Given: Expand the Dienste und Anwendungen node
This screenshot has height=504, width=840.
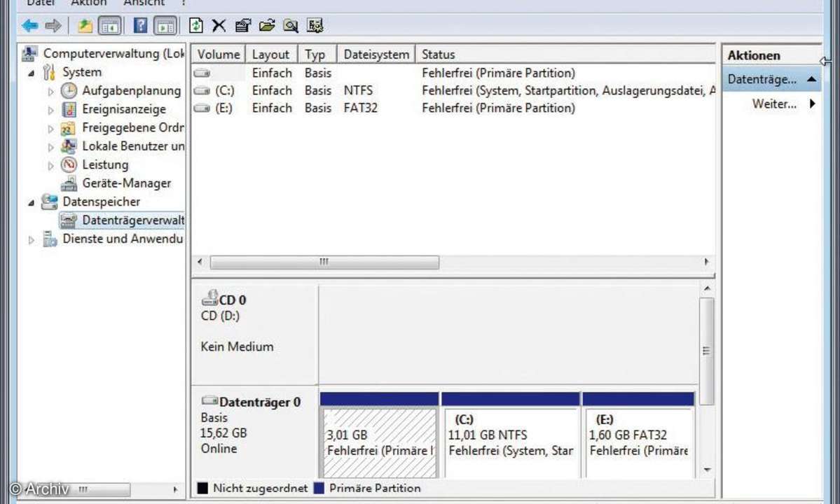Looking at the screenshot, I should click(31, 239).
